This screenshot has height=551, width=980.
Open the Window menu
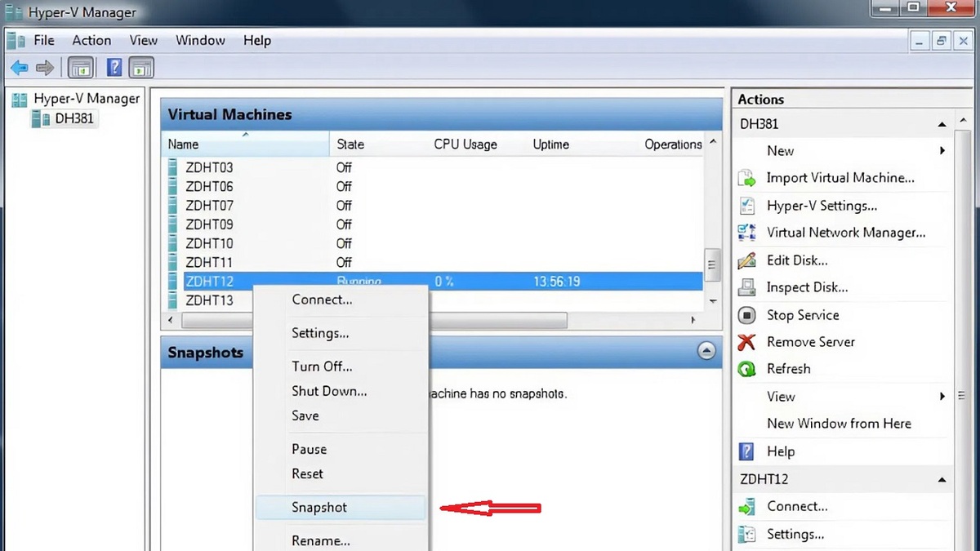(201, 40)
